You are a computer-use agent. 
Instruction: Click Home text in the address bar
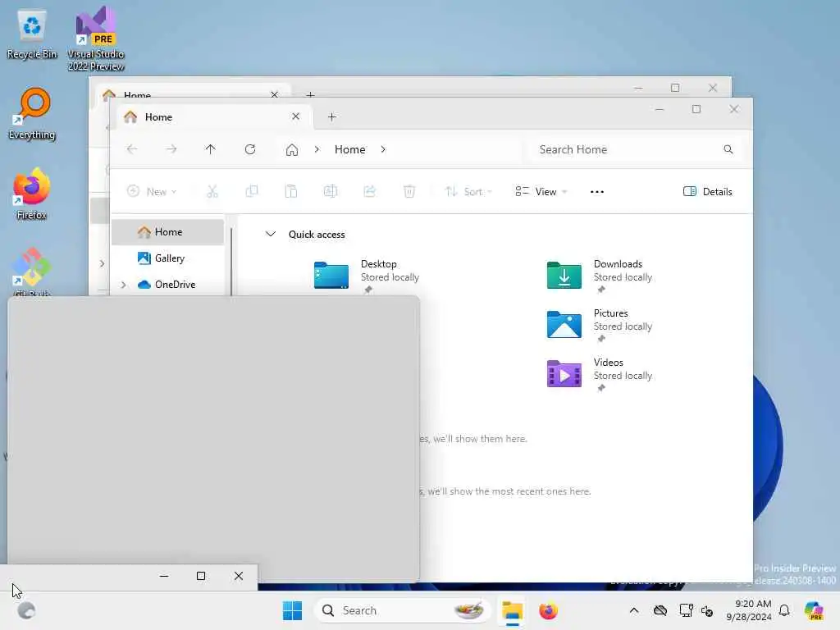349,149
